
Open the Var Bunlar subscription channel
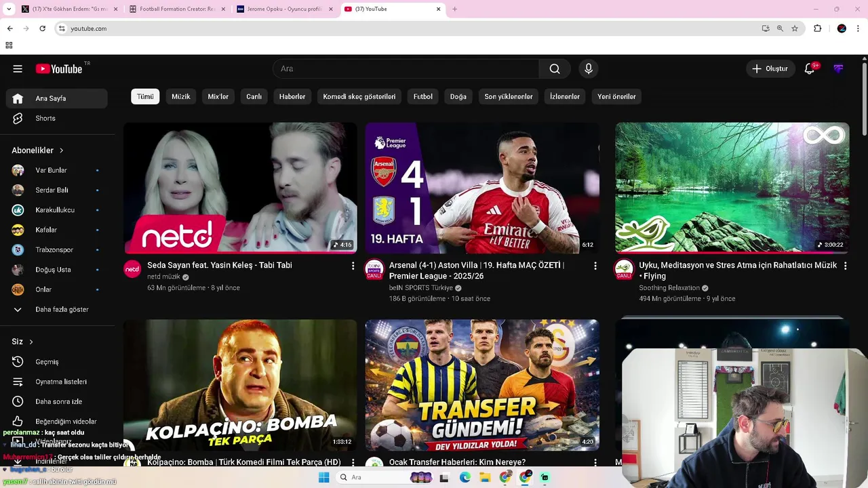[x=57, y=170]
